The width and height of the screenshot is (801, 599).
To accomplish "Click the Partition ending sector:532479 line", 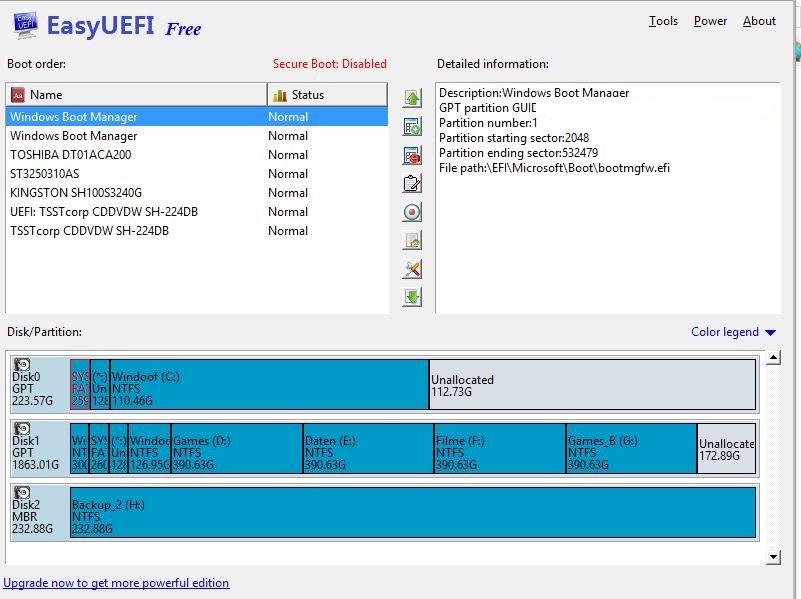I will pyautogui.click(x=519, y=153).
